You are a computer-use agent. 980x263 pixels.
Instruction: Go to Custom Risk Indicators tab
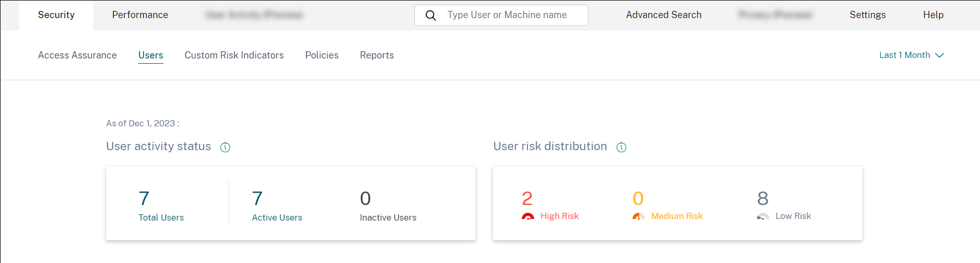234,55
